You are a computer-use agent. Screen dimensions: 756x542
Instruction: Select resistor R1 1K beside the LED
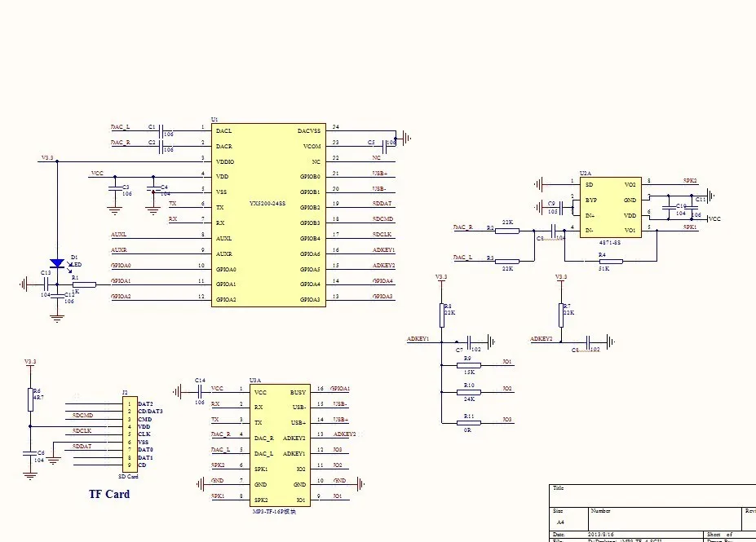[84, 284]
